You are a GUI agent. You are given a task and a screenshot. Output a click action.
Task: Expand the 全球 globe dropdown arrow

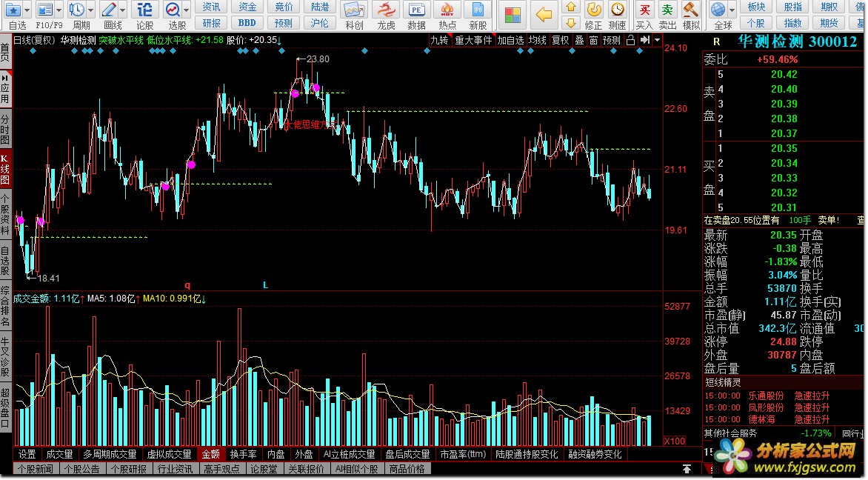click(x=732, y=10)
